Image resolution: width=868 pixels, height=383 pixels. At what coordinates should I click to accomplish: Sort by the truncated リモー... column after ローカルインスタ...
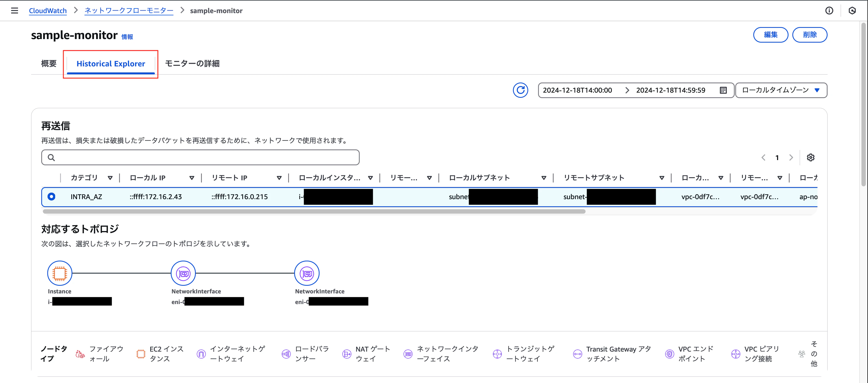coord(429,178)
